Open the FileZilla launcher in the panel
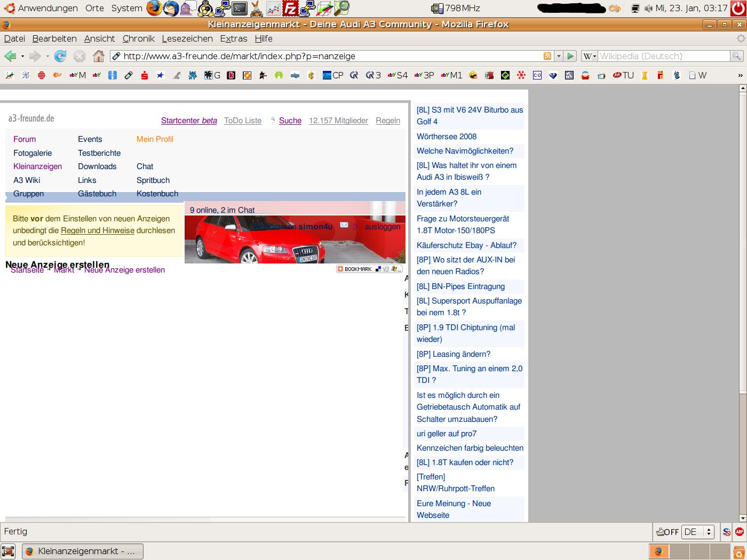Image resolution: width=747 pixels, height=560 pixels. click(290, 8)
